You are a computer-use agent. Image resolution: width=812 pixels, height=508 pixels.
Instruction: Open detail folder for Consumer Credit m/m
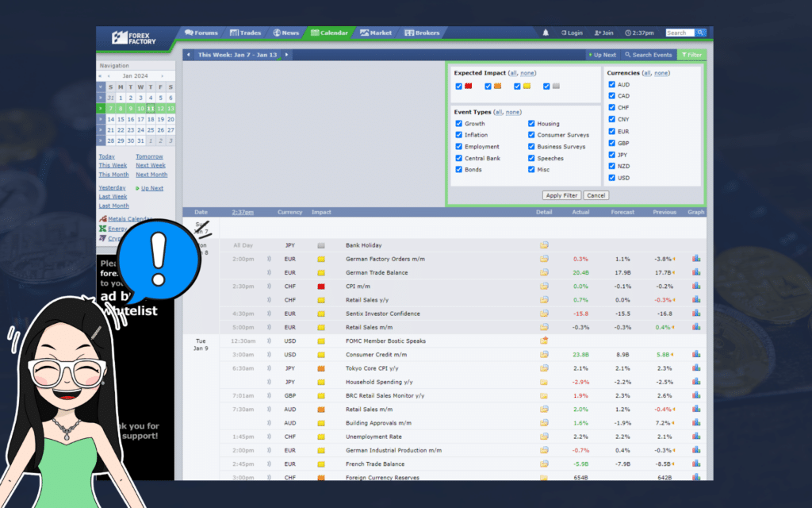tap(544, 355)
